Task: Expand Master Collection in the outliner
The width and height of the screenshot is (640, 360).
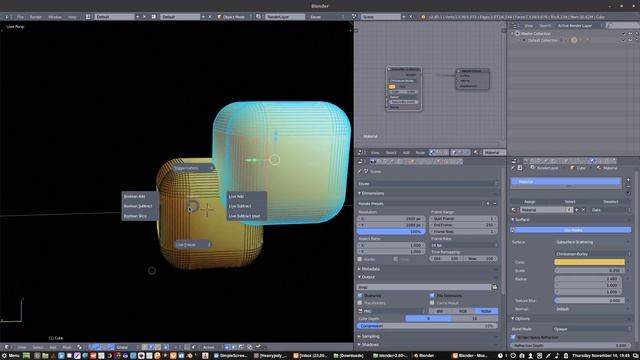Action: click(x=513, y=33)
